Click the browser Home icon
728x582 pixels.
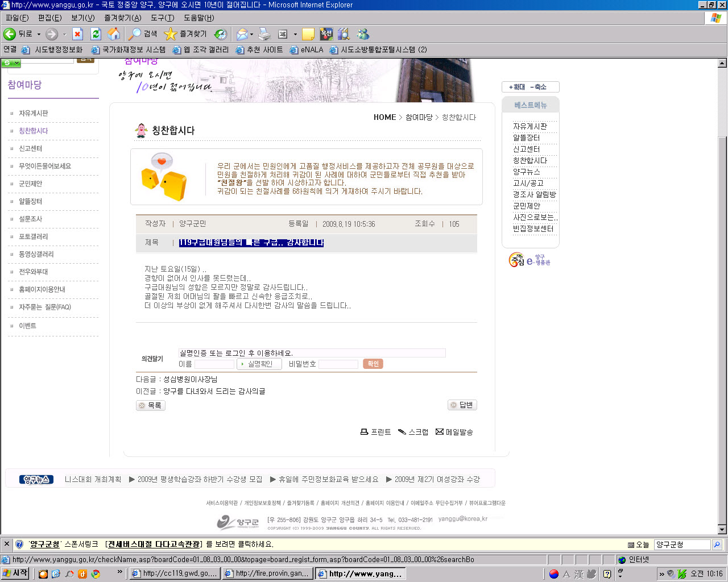click(114, 34)
